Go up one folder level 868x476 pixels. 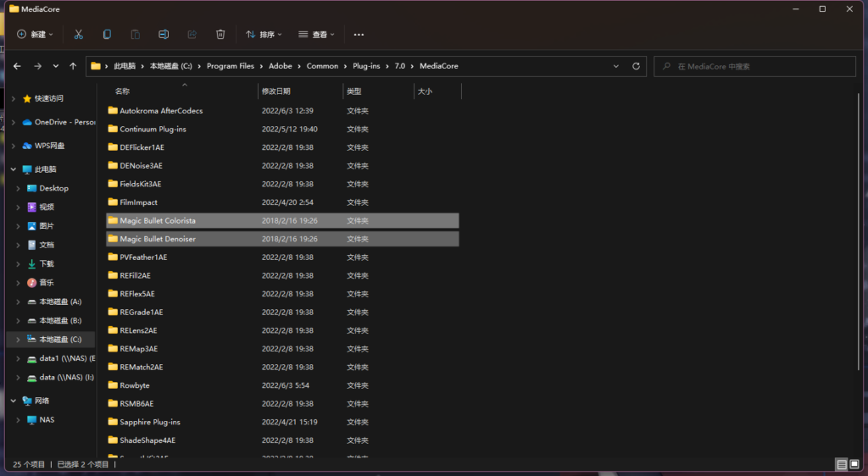point(73,66)
